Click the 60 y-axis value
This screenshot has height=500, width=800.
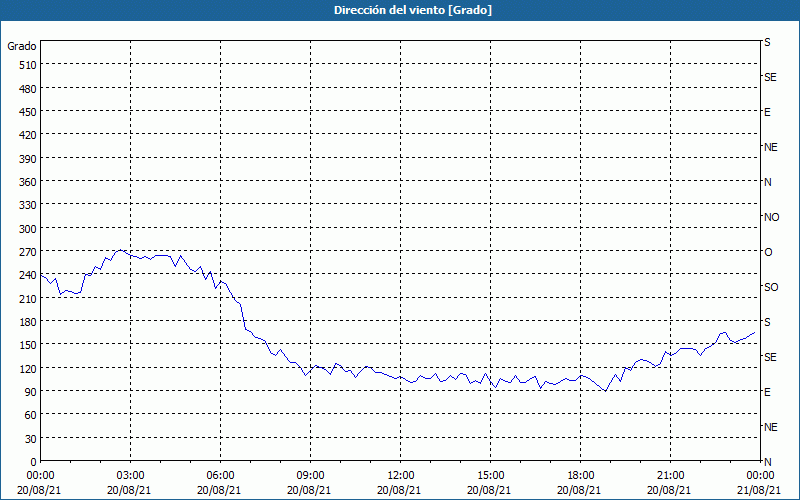[x=31, y=415]
